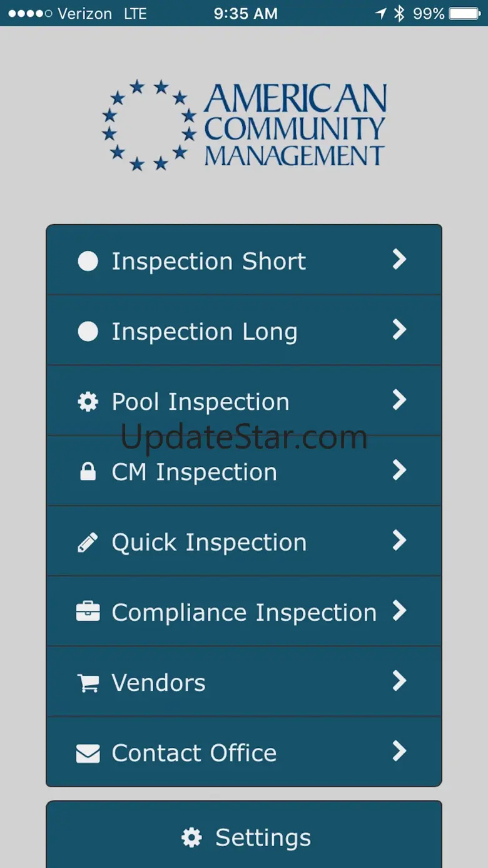Tap the American Community Management logo
488x868 pixels.
pos(244,125)
